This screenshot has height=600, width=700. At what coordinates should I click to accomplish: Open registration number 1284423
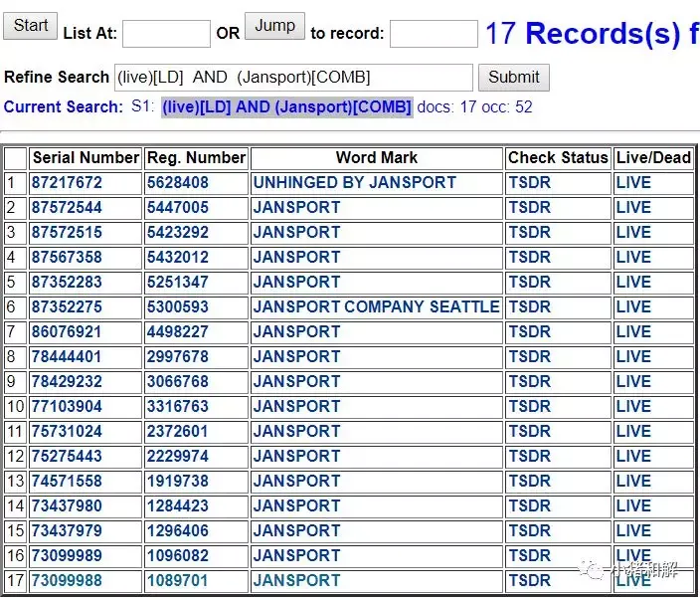click(x=178, y=506)
